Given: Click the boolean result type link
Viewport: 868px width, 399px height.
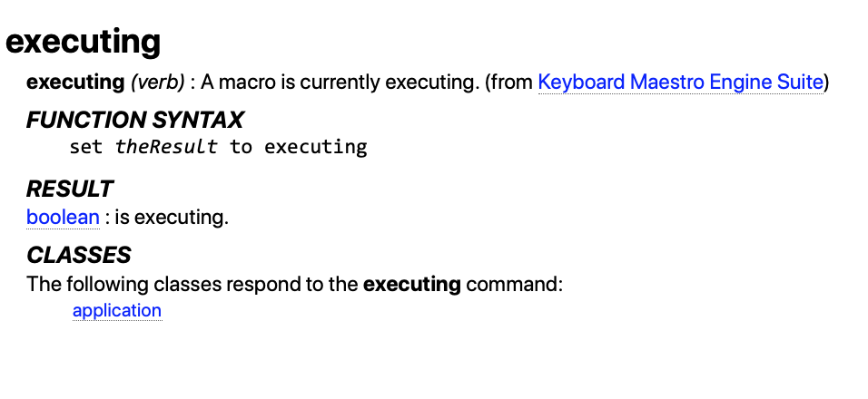Looking at the screenshot, I should coord(63,218).
